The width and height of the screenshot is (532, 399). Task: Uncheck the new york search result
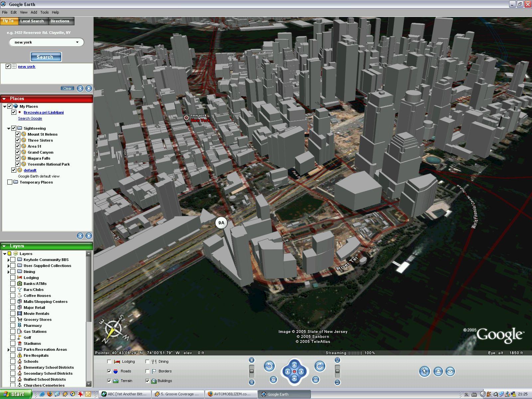coord(8,66)
